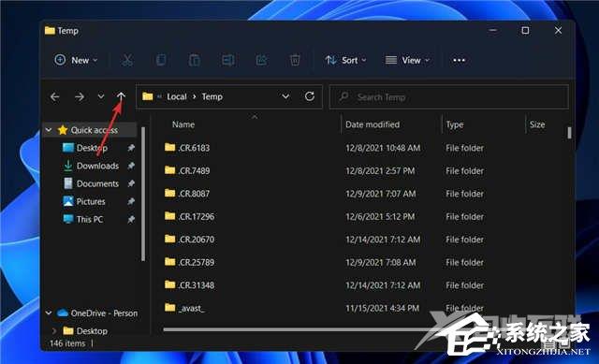This screenshot has height=364, width=599.
Task: Click the Share icon in toolbar
Action: pyautogui.click(x=261, y=60)
